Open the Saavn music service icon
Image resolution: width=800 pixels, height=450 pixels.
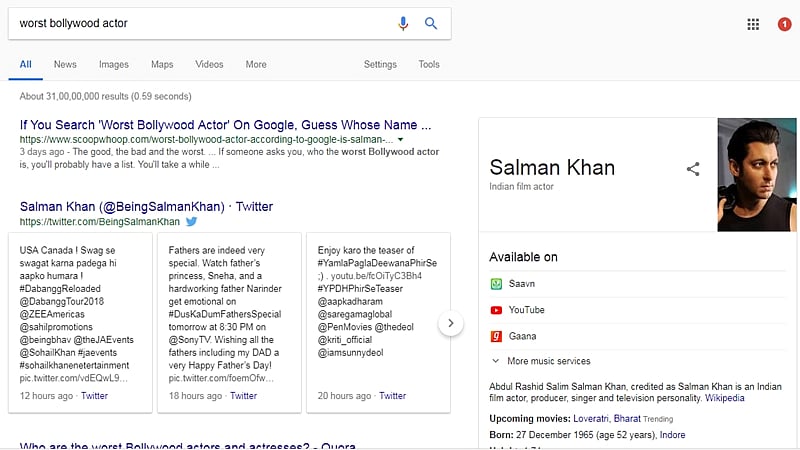pos(496,284)
